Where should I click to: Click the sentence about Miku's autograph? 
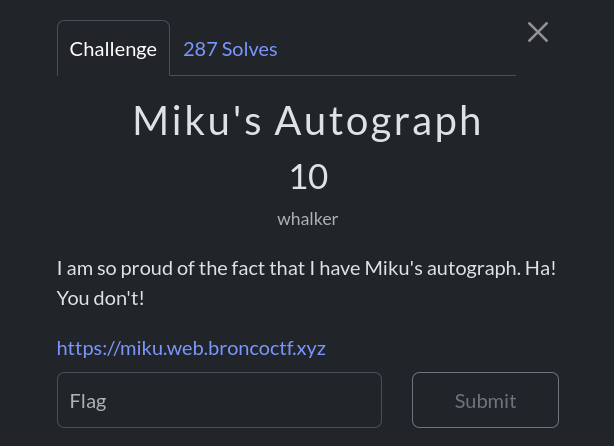(306, 269)
